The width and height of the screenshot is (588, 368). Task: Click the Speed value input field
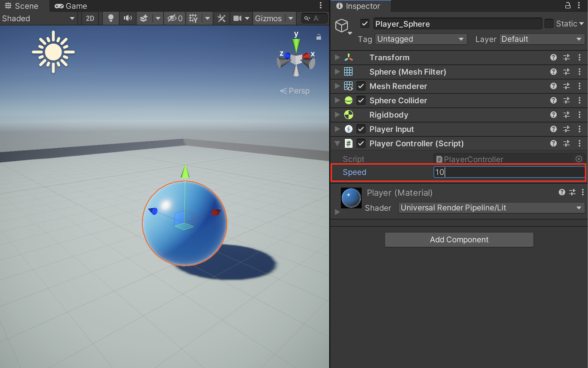pos(509,172)
